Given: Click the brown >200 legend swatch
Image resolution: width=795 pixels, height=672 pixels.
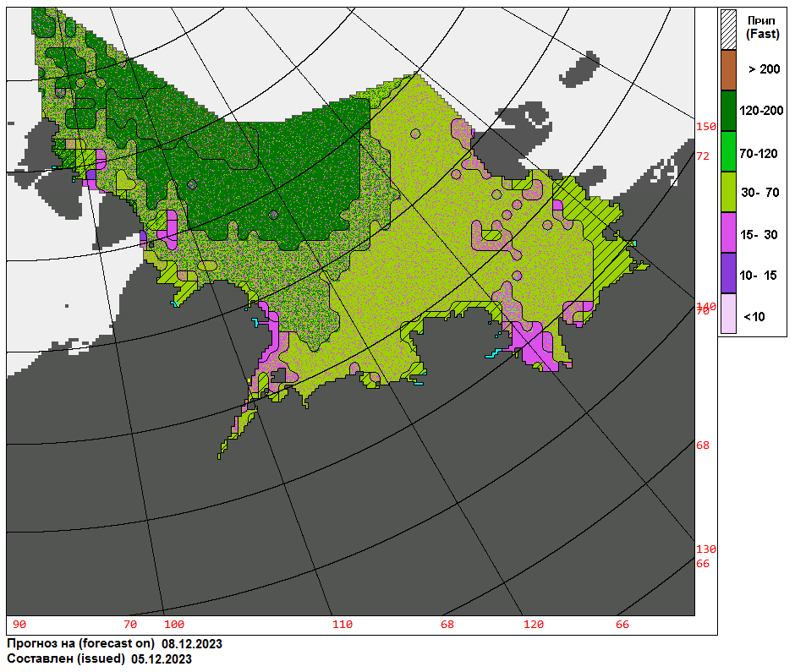Looking at the screenshot, I should pos(728,70).
